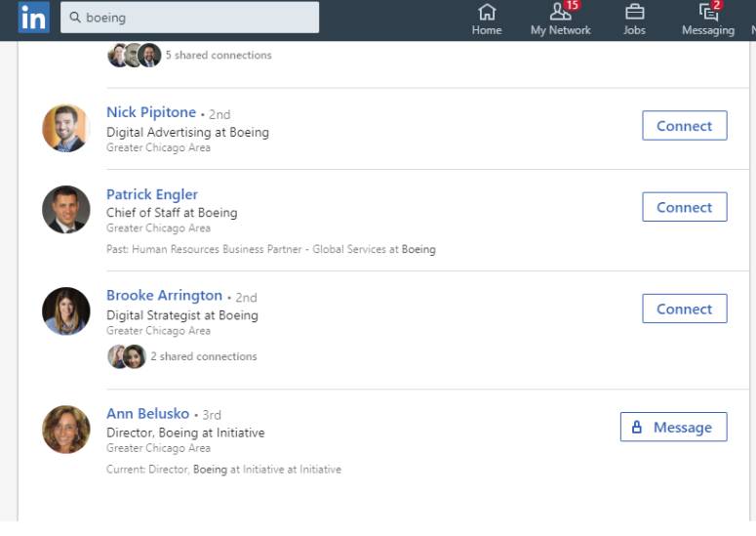Click Brooke's shared connections avatar pair
The height and width of the screenshot is (536, 756).
pyautogui.click(x=127, y=356)
